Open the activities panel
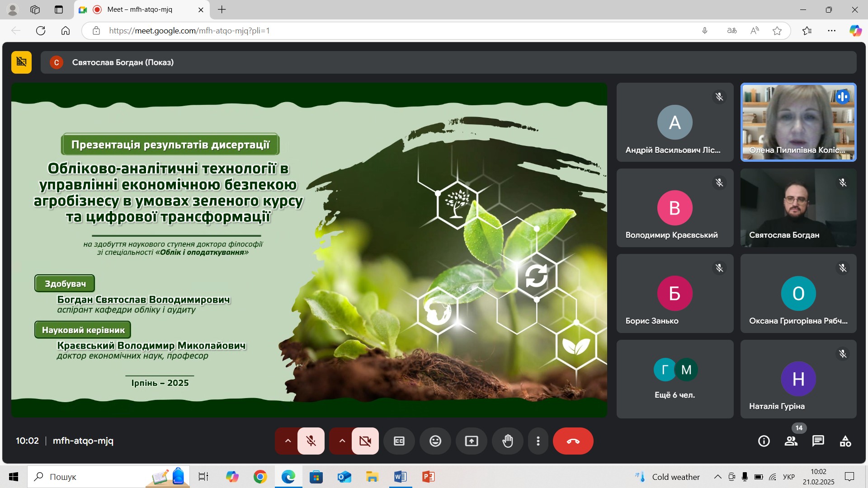This screenshot has width=868, height=488. pyautogui.click(x=845, y=441)
